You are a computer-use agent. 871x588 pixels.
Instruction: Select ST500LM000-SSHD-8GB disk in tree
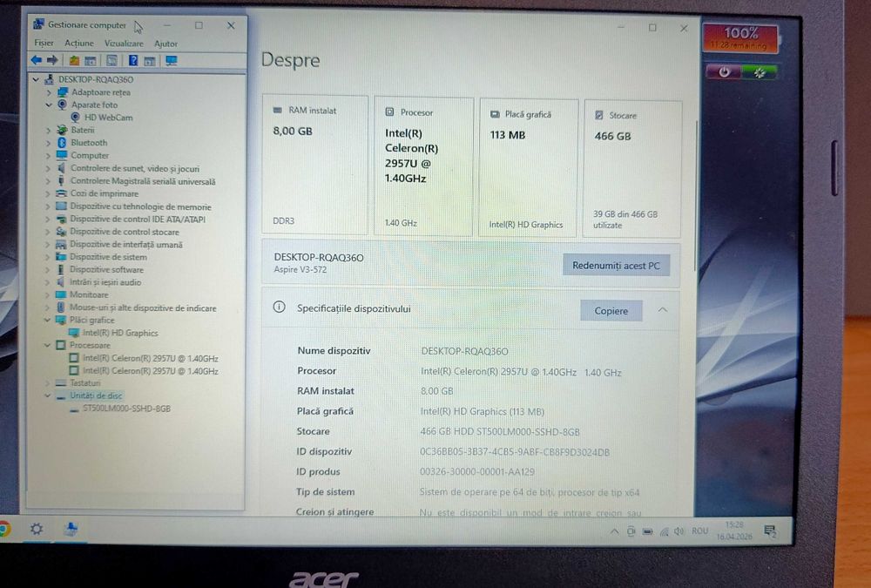coord(126,409)
